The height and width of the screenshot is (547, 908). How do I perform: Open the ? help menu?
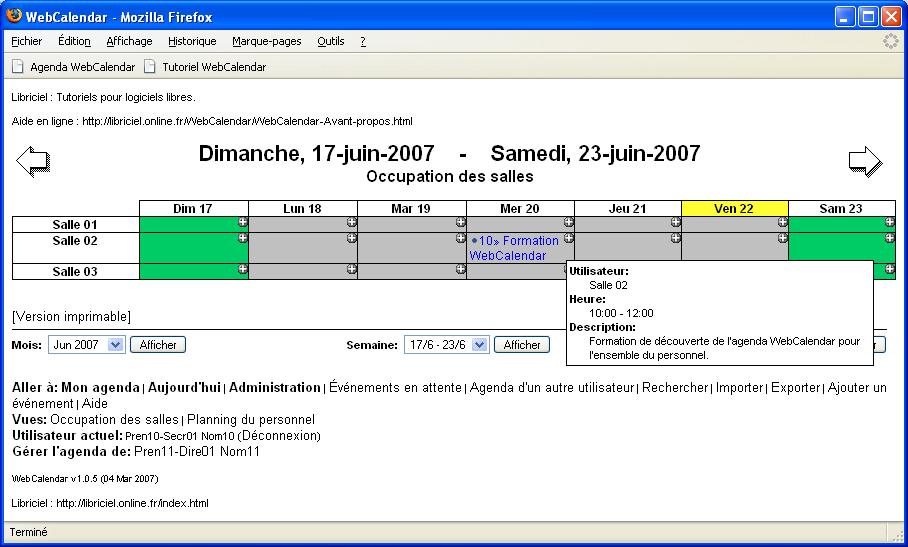tap(363, 41)
